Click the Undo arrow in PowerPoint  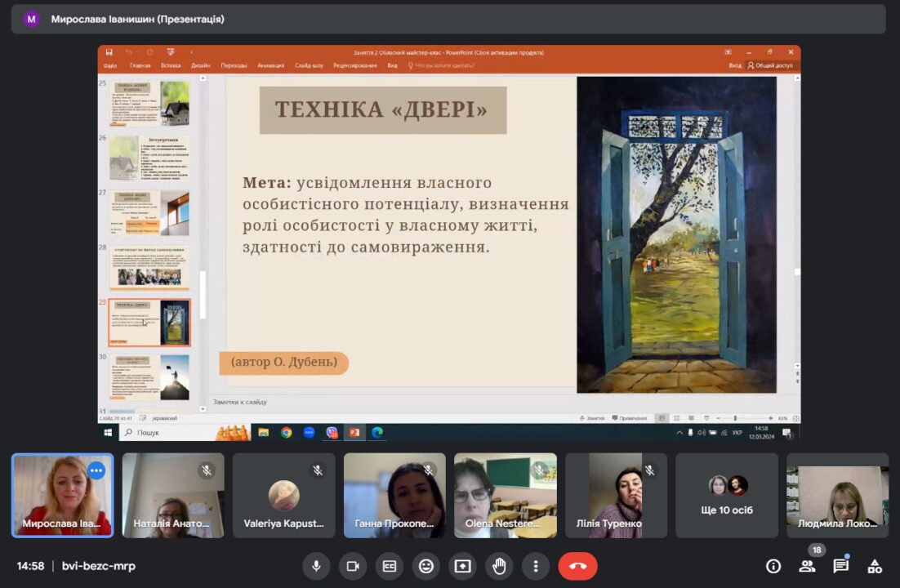[x=128, y=52]
